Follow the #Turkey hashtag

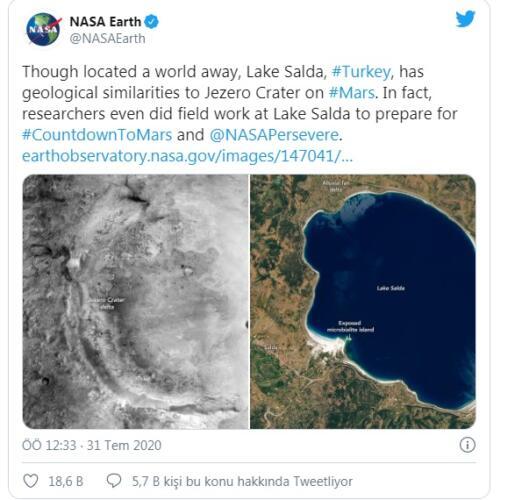[x=363, y=72]
